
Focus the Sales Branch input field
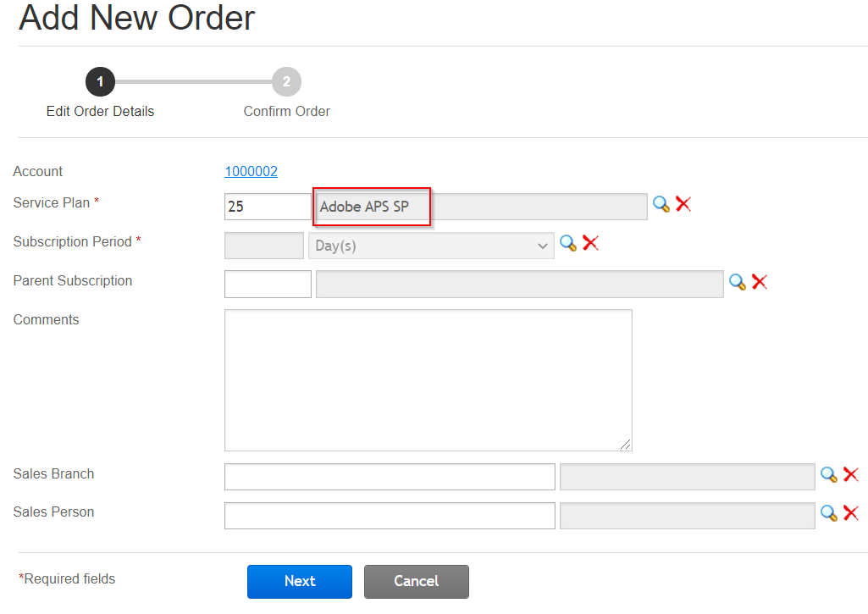[390, 477]
